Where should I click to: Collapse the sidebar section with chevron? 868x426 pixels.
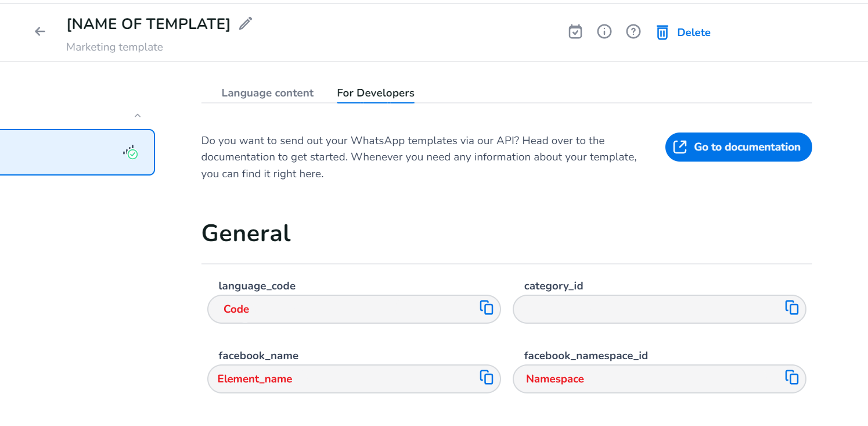[x=138, y=116]
